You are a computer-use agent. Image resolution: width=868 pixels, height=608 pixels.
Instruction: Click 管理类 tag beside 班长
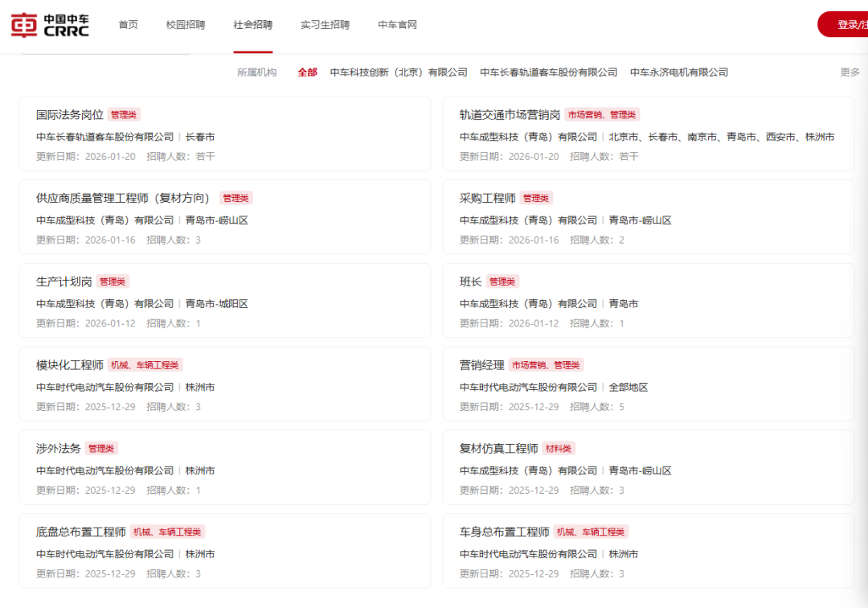click(x=502, y=281)
